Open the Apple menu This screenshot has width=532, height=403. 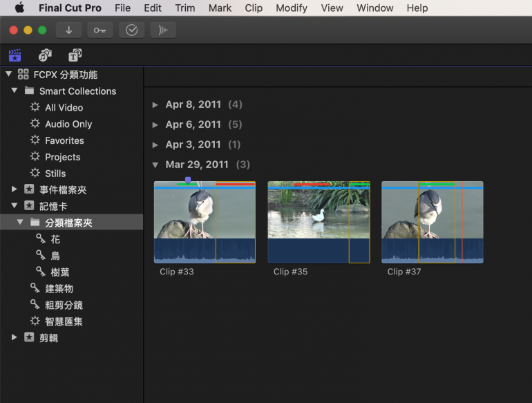click(x=19, y=8)
